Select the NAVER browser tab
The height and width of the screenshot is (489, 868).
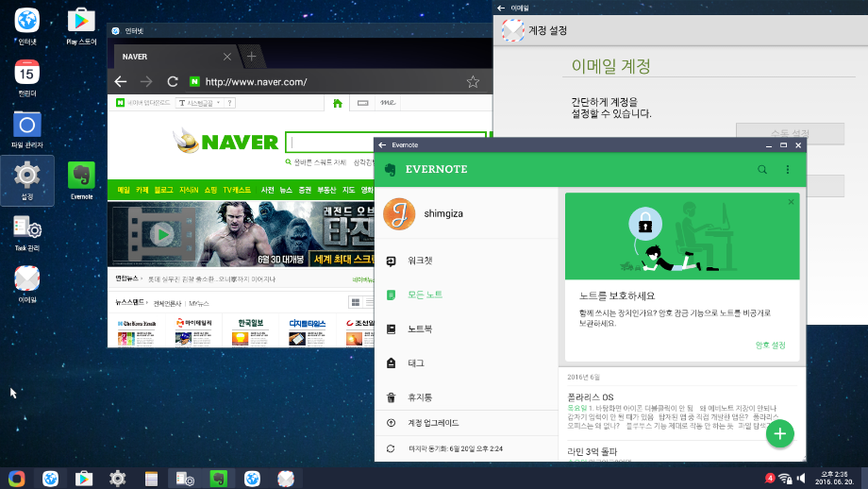coord(176,57)
